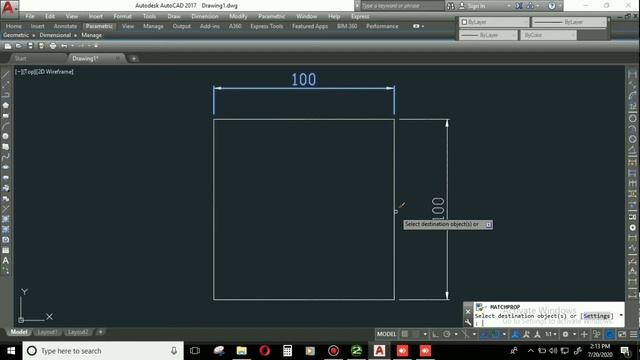Viewport: 640px width, 360px height.
Task: Open the linetype ByLayer dropdown
Action: (569, 22)
